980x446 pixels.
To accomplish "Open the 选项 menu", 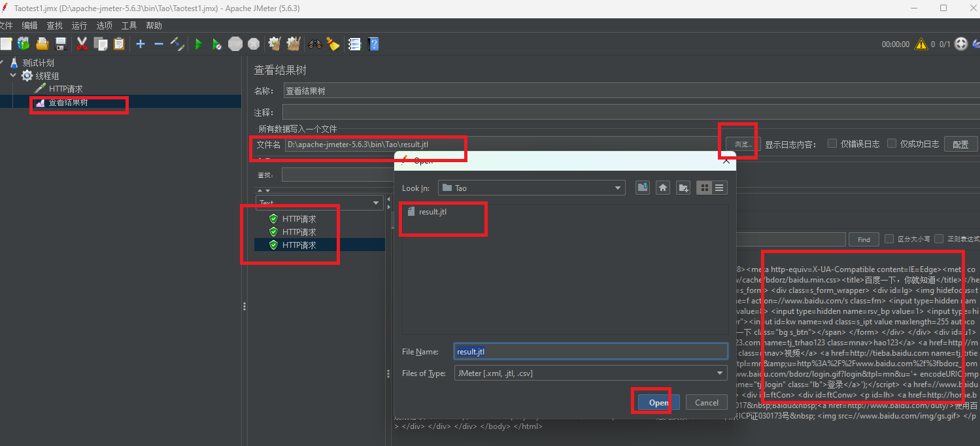I will pyautogui.click(x=104, y=26).
